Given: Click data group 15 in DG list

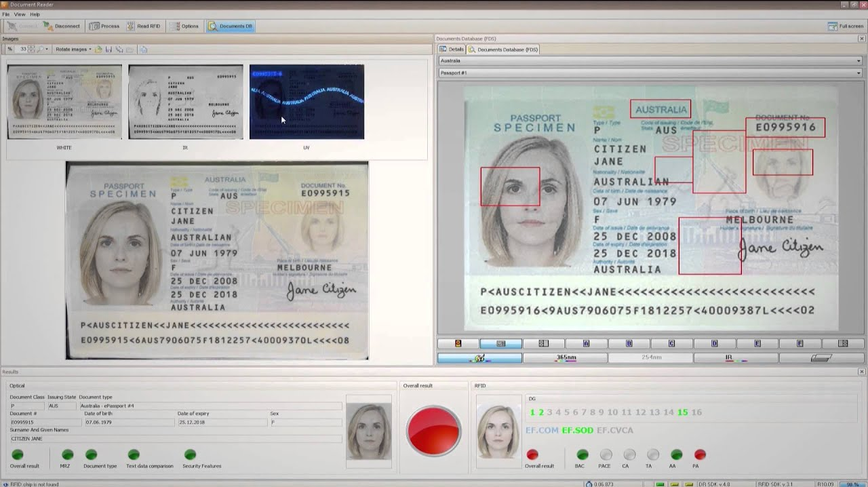Looking at the screenshot, I should coord(682,412).
